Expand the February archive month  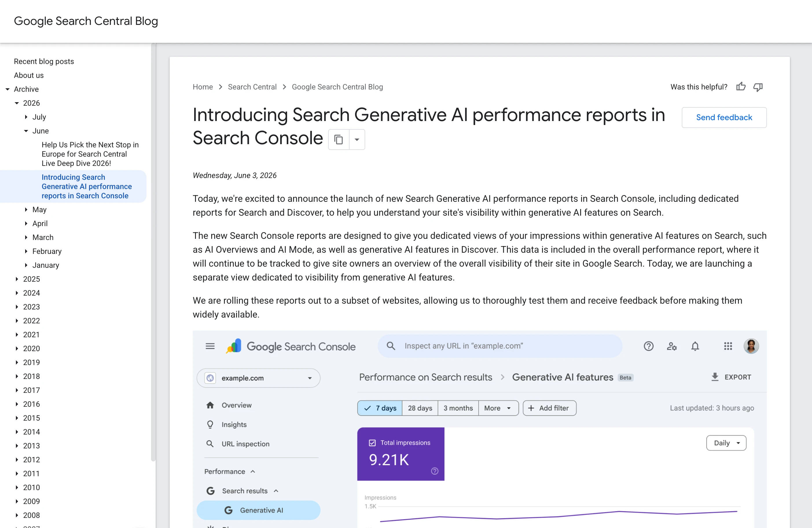click(26, 251)
